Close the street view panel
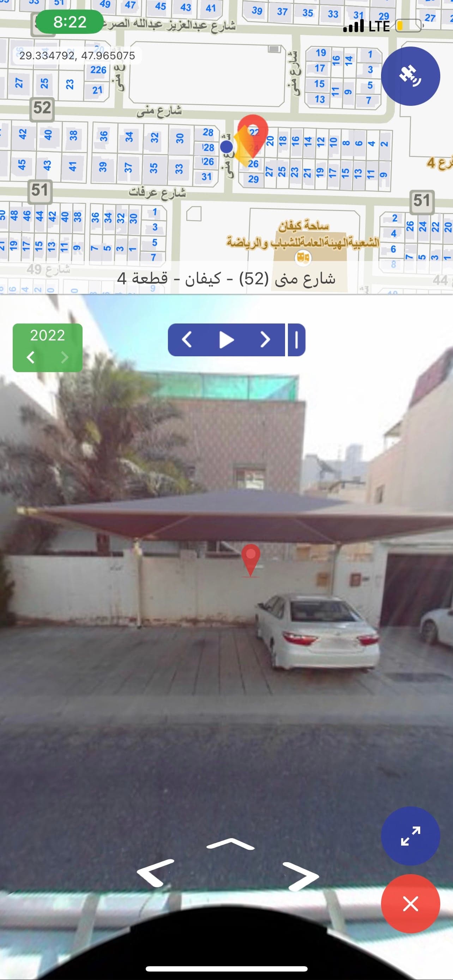The image size is (453, 980). (410, 903)
